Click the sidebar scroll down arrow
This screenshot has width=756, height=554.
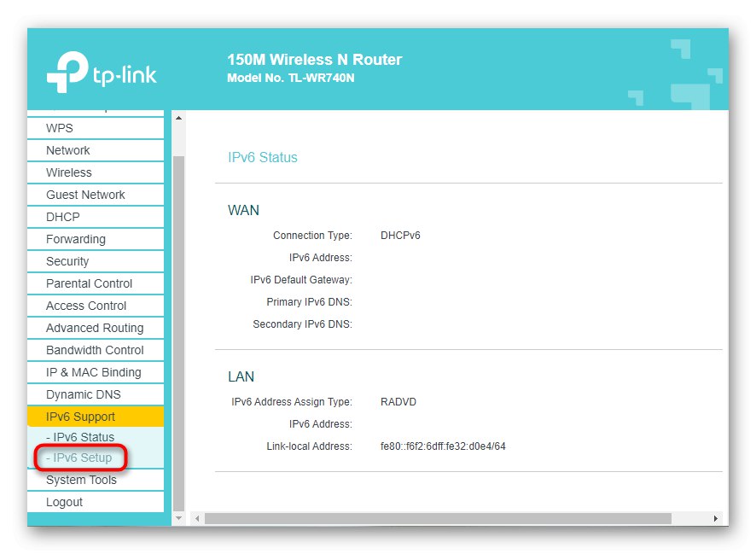[178, 518]
